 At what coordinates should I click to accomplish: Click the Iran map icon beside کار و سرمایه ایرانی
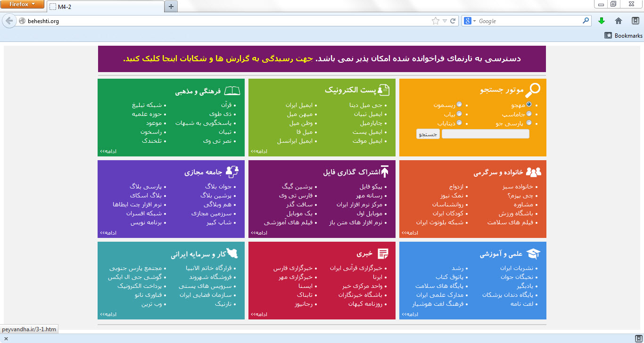[232, 253]
